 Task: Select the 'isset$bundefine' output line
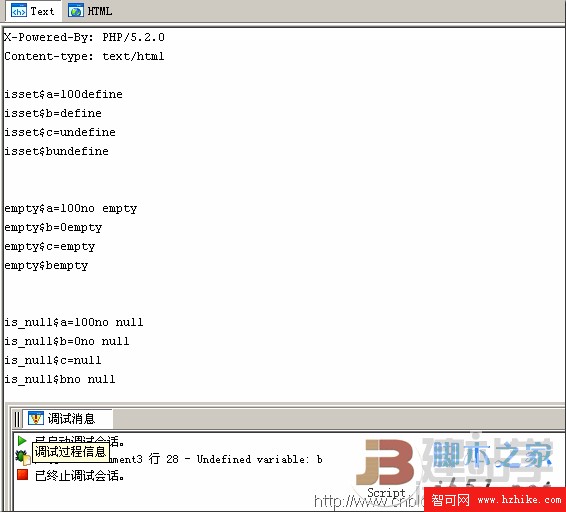coord(56,151)
